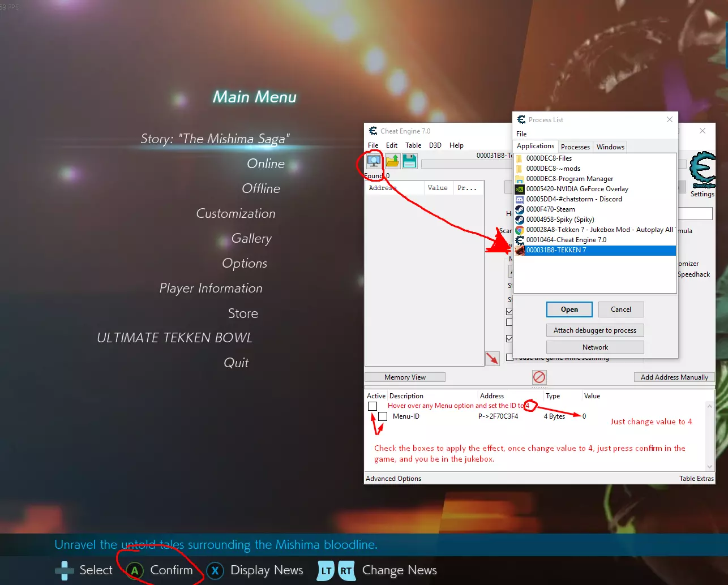This screenshot has width=728, height=585.
Task: Switch to the Windows tab
Action: 610,147
